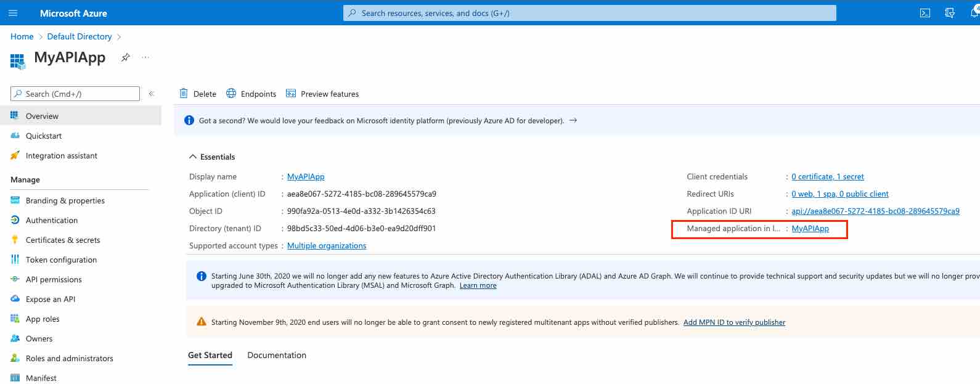Click the Object ID value

(x=361, y=211)
